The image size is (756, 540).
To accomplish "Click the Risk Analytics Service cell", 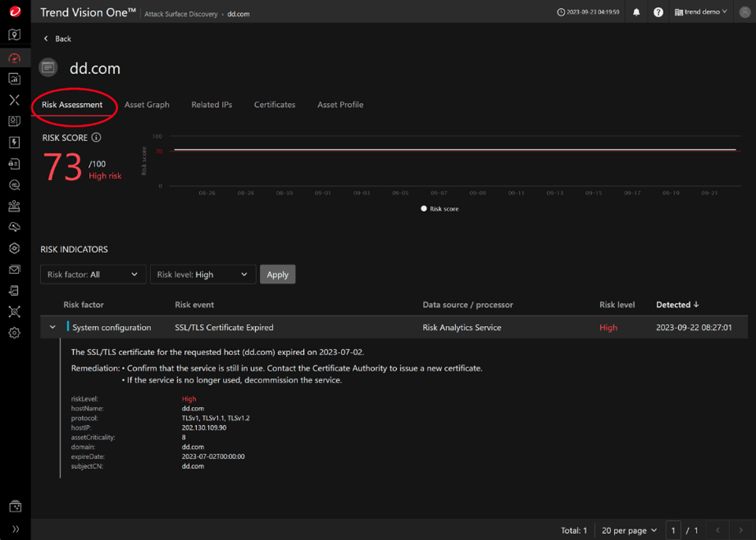I will click(x=462, y=327).
